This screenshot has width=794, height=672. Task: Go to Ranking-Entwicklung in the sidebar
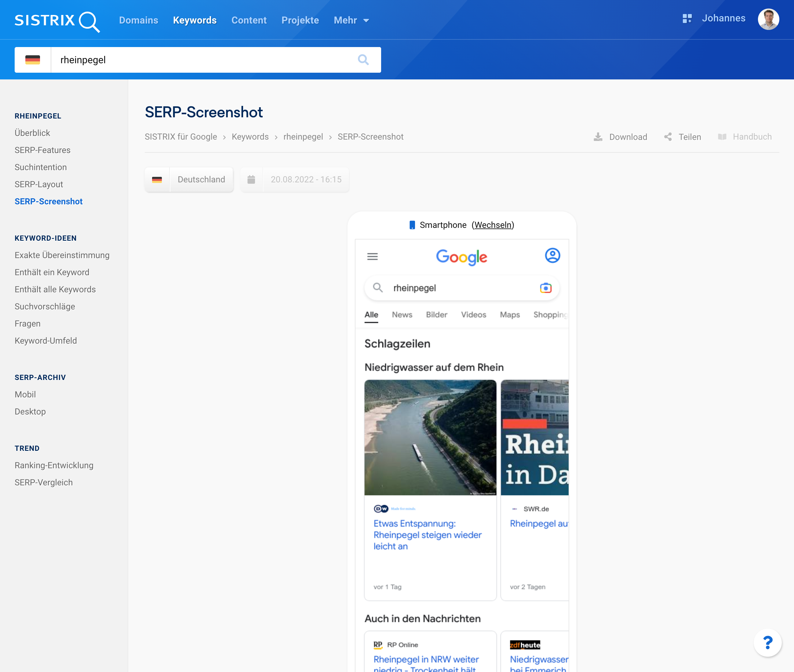coord(54,465)
